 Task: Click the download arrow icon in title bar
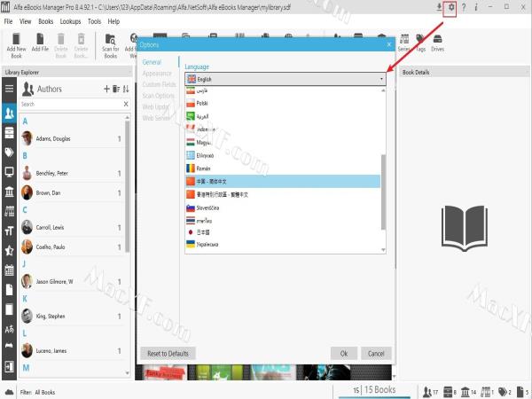(x=438, y=8)
